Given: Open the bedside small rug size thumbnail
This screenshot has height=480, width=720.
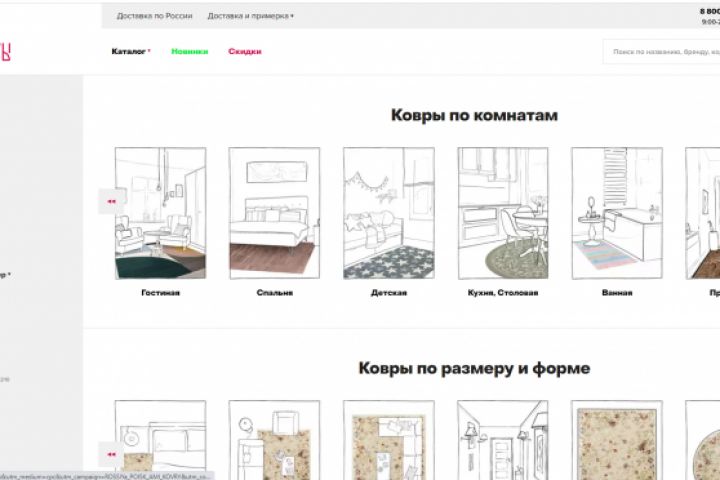Looking at the screenshot, I should 160,440.
